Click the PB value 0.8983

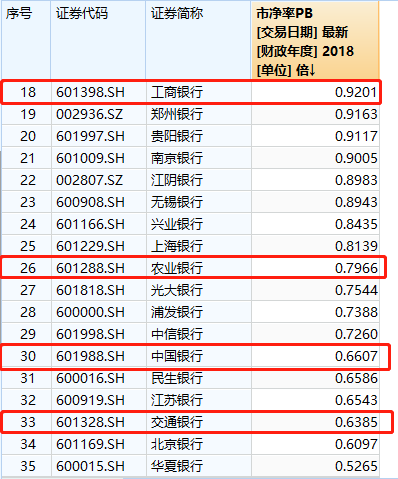click(356, 180)
